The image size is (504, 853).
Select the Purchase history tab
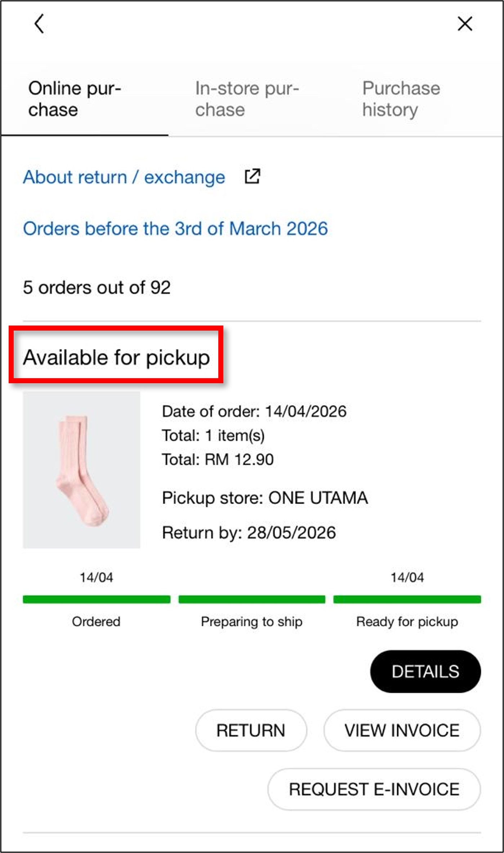[x=401, y=99]
